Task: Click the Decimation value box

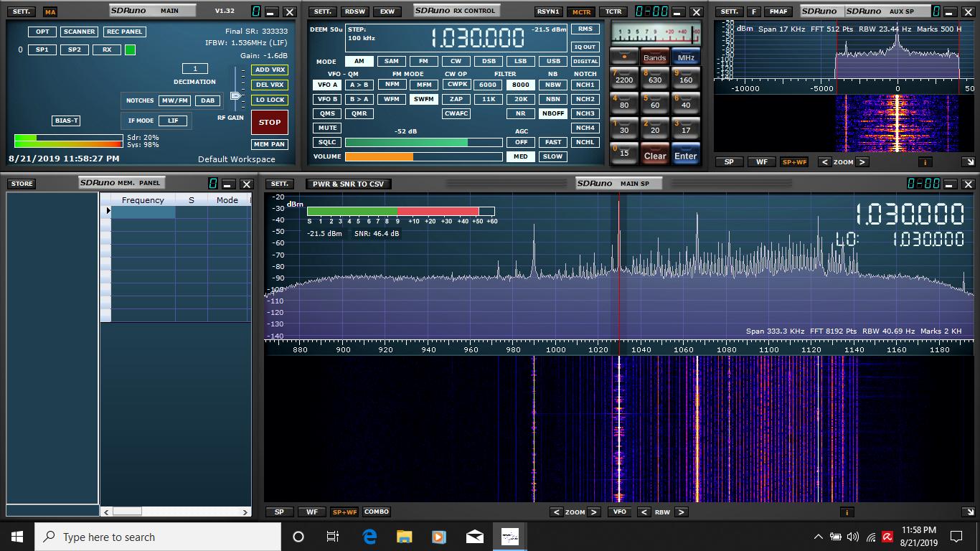Action: pos(194,68)
